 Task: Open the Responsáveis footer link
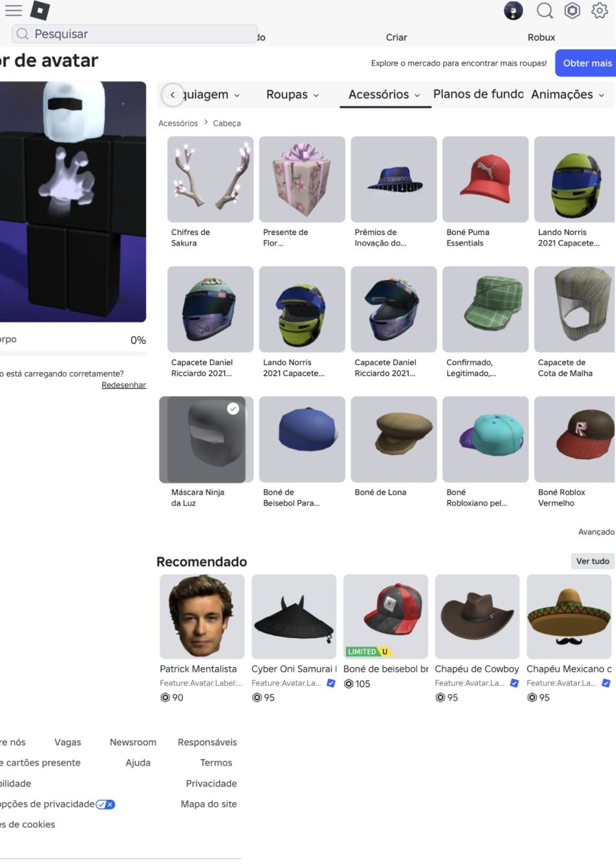[x=208, y=742]
